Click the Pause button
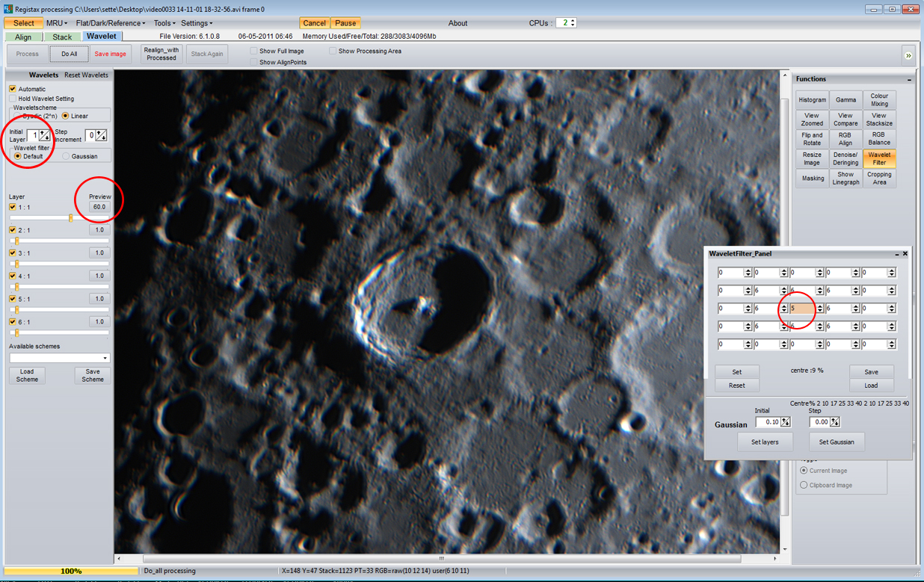 [x=345, y=23]
